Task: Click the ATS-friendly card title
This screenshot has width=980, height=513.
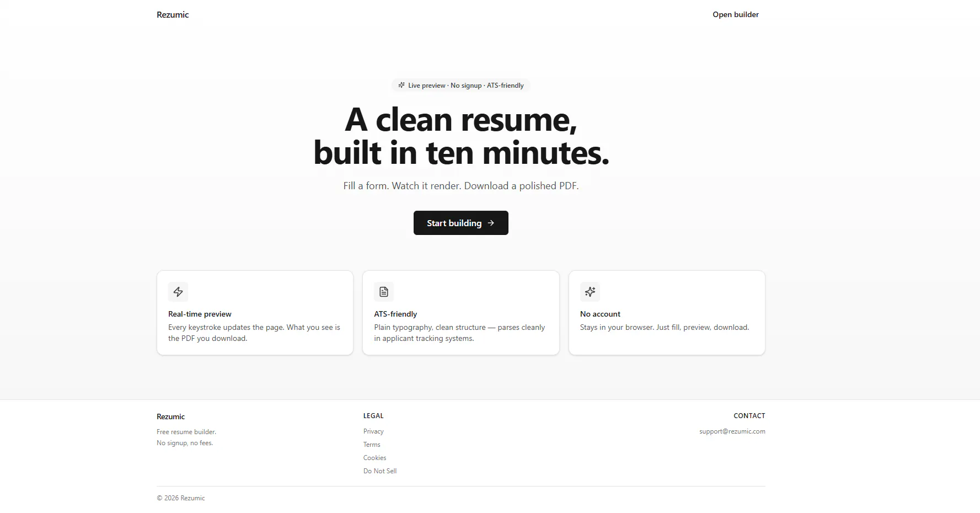Action: point(395,314)
